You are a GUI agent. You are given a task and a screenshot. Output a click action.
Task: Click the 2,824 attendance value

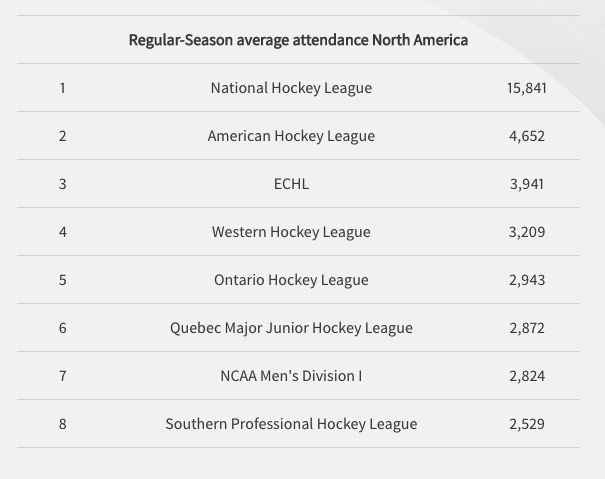[527, 376]
